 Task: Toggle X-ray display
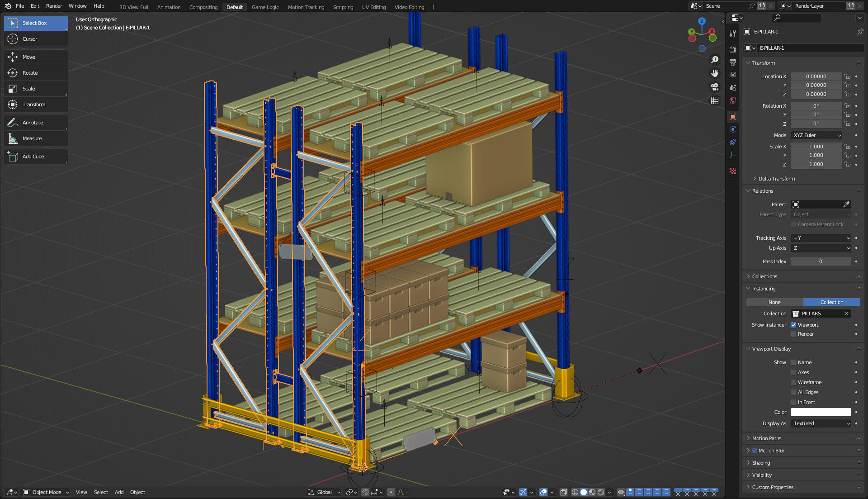563,492
